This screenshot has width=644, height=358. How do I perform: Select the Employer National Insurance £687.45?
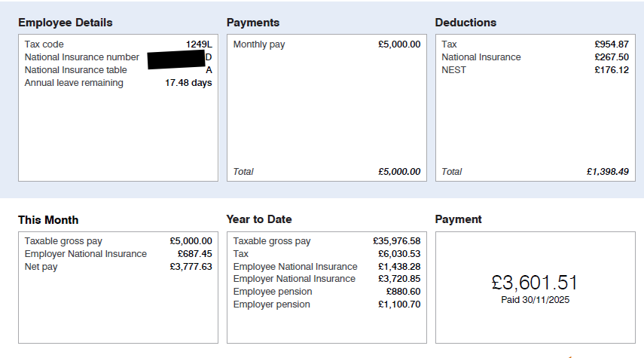coord(191,254)
